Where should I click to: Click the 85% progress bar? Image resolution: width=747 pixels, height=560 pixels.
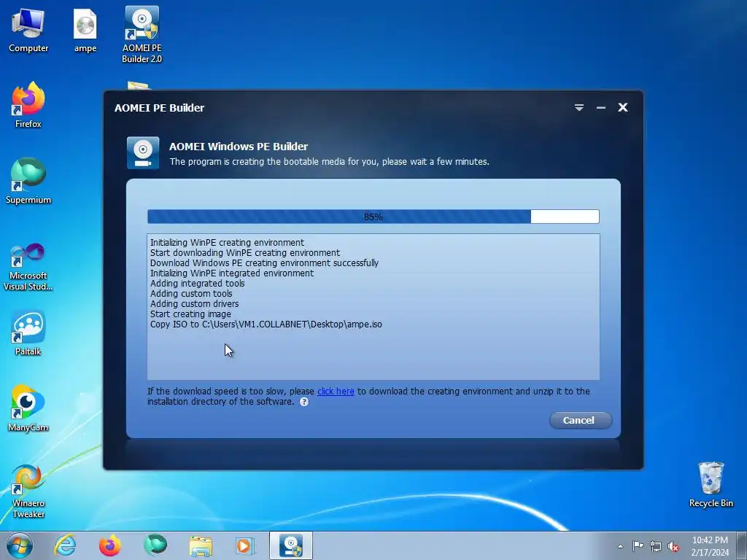(373, 217)
